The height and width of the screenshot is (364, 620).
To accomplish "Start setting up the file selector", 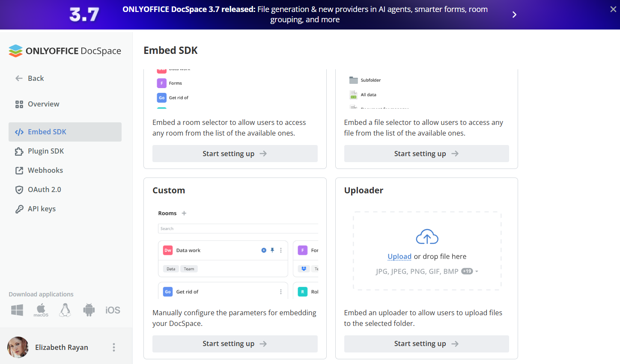I will click(426, 154).
